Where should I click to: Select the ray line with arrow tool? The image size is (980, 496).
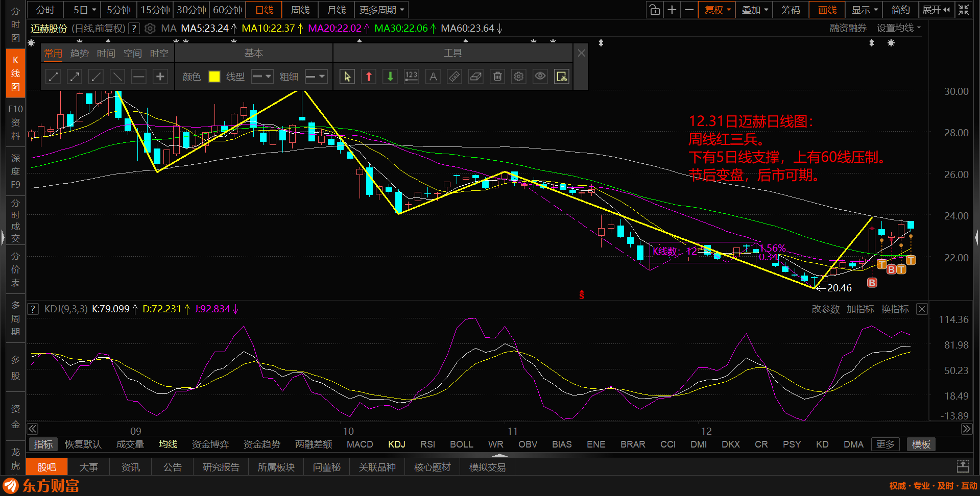click(x=75, y=77)
